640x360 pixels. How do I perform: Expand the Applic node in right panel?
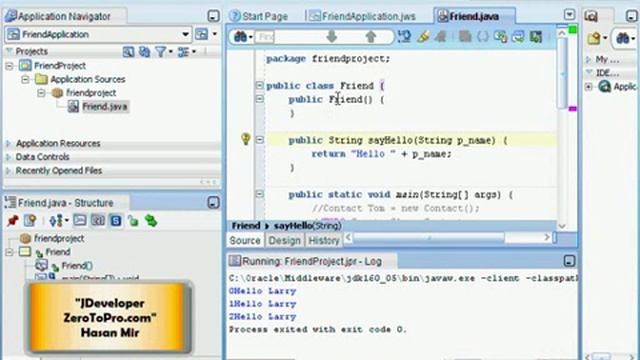pyautogui.click(x=589, y=87)
